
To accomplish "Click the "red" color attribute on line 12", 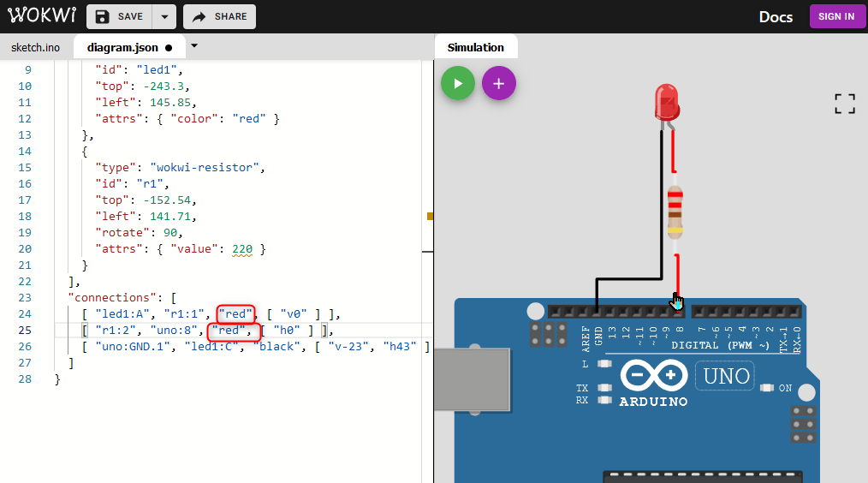I will 248,118.
